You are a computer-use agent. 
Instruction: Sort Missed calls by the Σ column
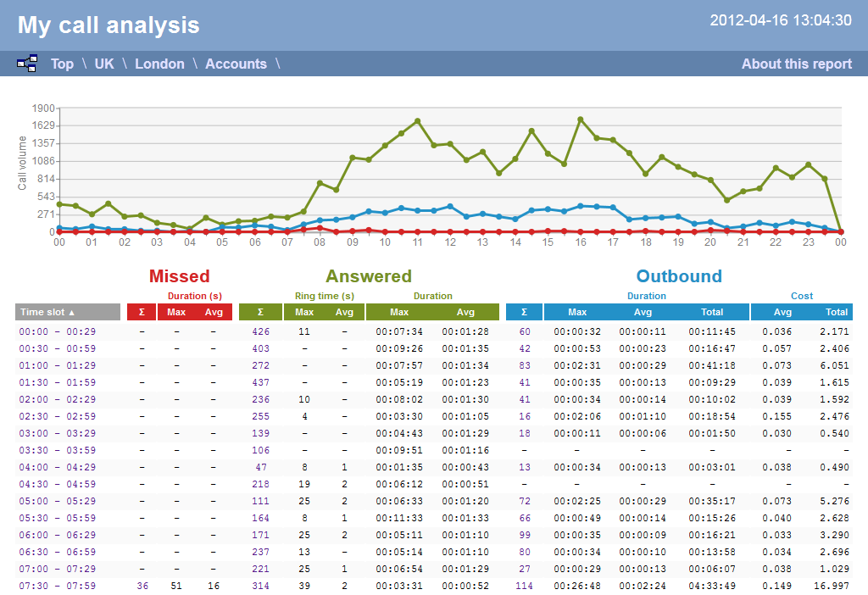tap(142, 312)
